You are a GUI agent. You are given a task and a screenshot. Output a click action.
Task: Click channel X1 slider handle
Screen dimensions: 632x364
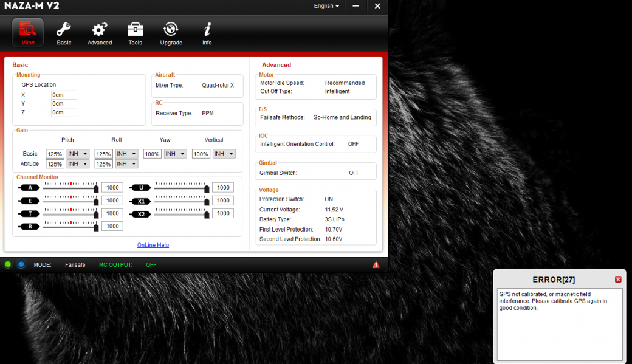click(207, 202)
